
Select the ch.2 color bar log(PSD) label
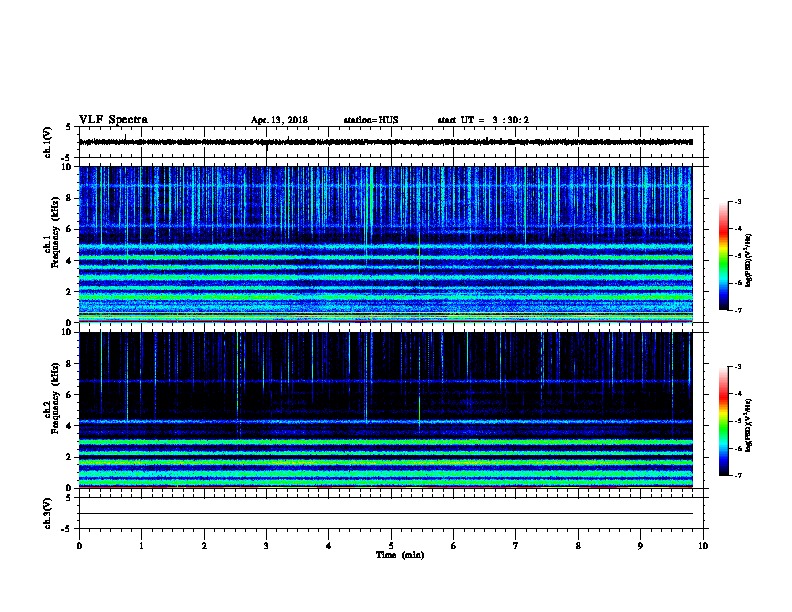pos(749,426)
